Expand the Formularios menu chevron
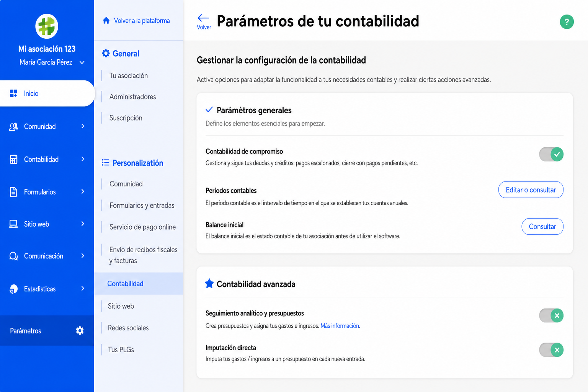Screen dimensions: 588x392 click(83, 192)
